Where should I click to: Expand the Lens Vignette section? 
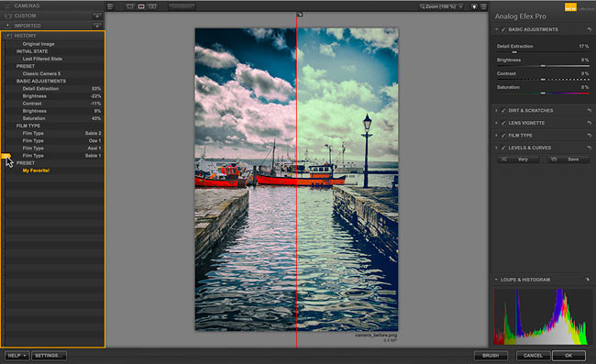pyautogui.click(x=496, y=123)
